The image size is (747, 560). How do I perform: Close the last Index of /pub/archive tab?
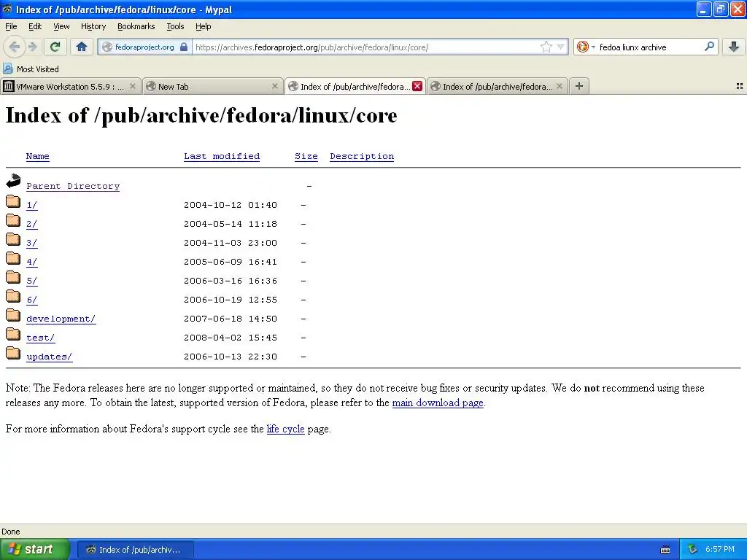(560, 86)
